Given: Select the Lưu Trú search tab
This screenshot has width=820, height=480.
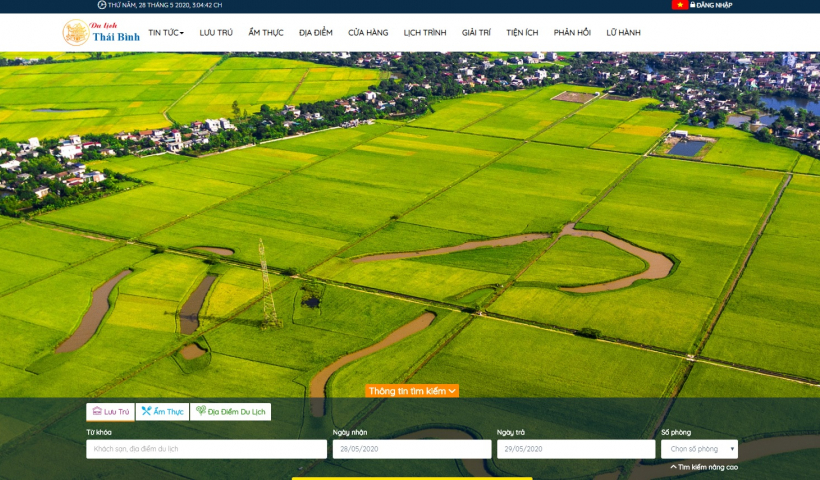Looking at the screenshot, I should [x=110, y=411].
